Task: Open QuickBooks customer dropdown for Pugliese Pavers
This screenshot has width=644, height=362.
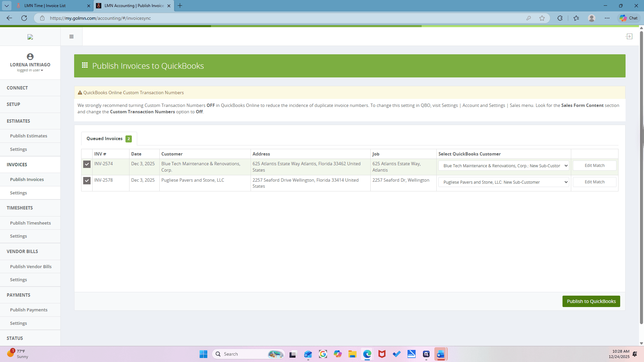Action: point(503,182)
